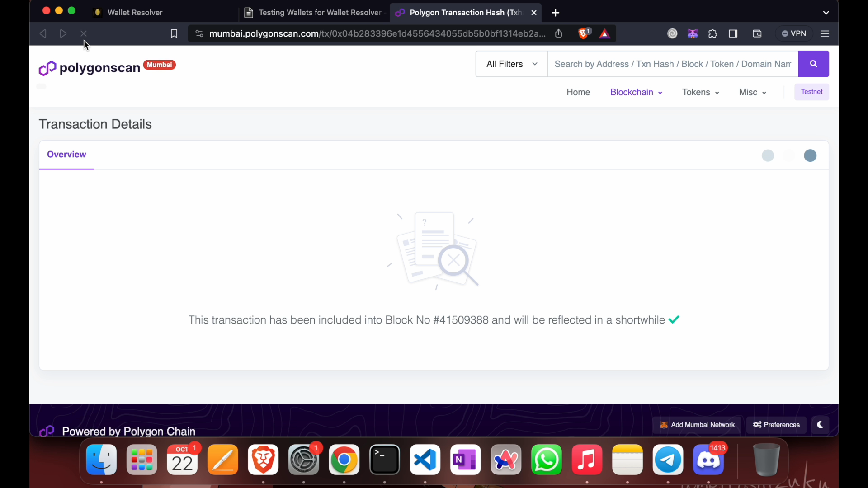Click Add Mumbai Network button

pyautogui.click(x=697, y=425)
